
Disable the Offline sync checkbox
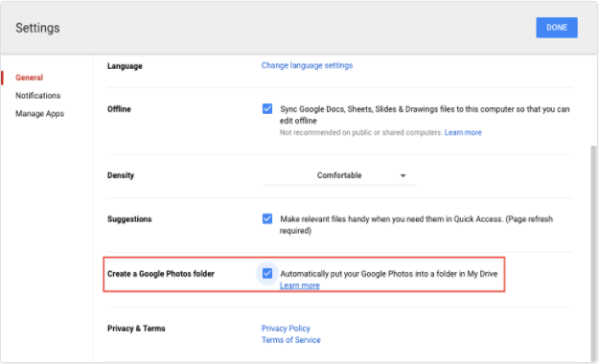click(267, 109)
